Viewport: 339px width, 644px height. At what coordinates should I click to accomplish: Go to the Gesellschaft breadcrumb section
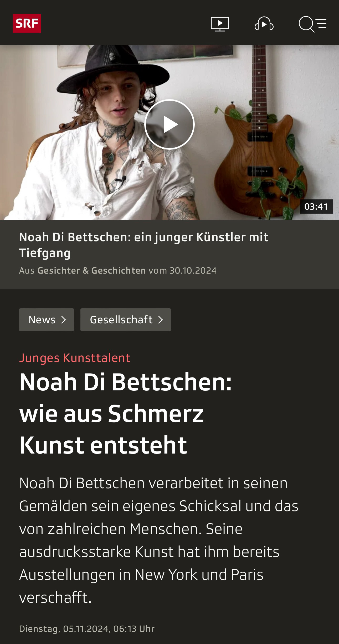(x=126, y=320)
